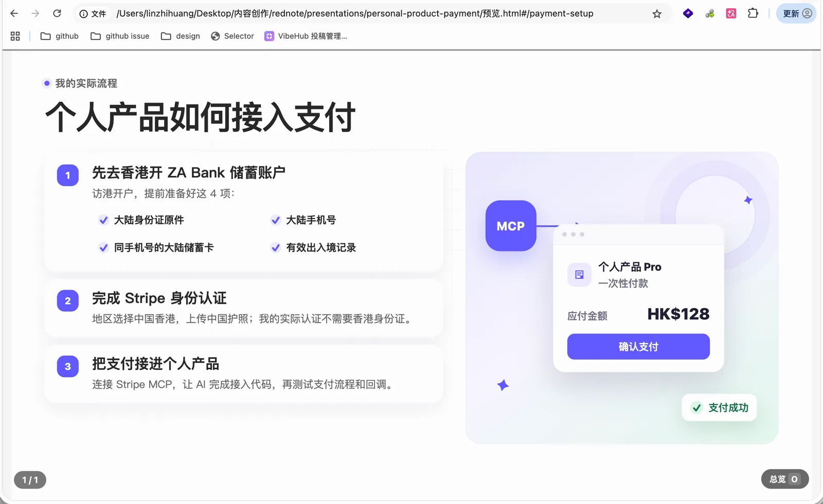Click the checkmark beside 大陆身份证原件
Image resolution: width=823 pixels, height=504 pixels.
click(103, 220)
